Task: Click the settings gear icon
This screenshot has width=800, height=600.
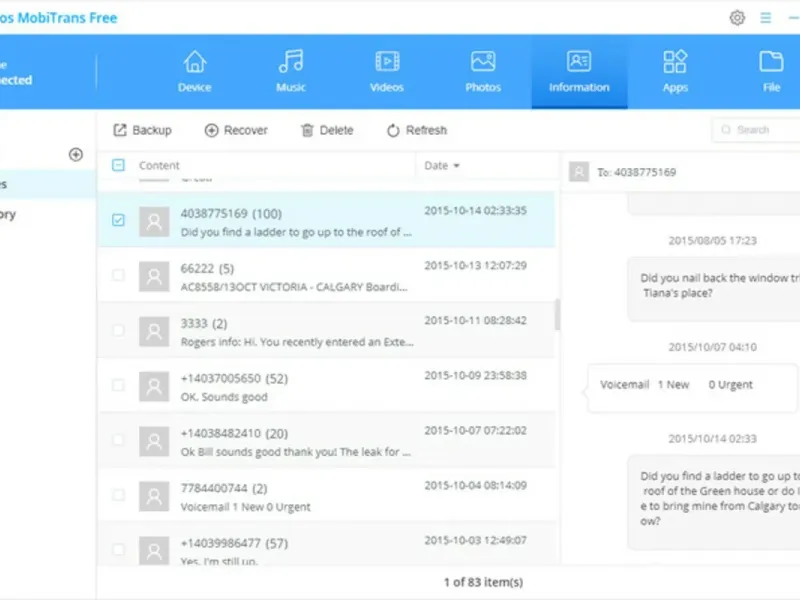Action: (737, 18)
